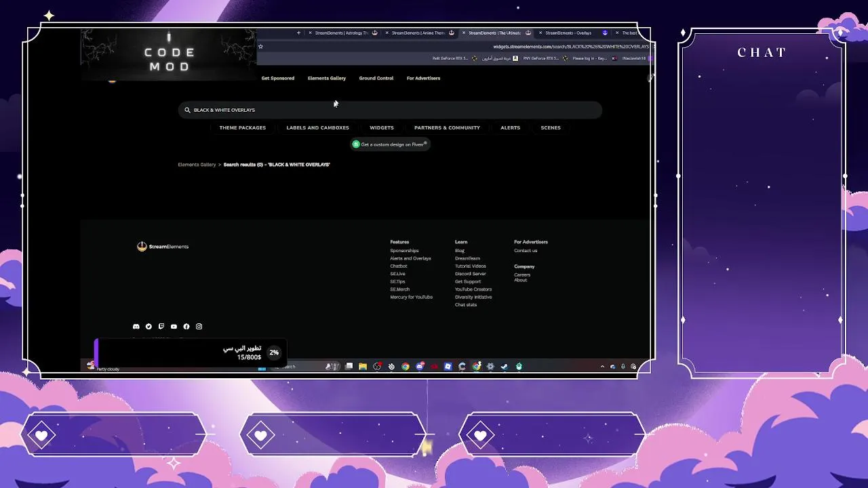Open the DreamTeam footer link
Image resolution: width=868 pixels, height=488 pixels.
click(x=467, y=258)
